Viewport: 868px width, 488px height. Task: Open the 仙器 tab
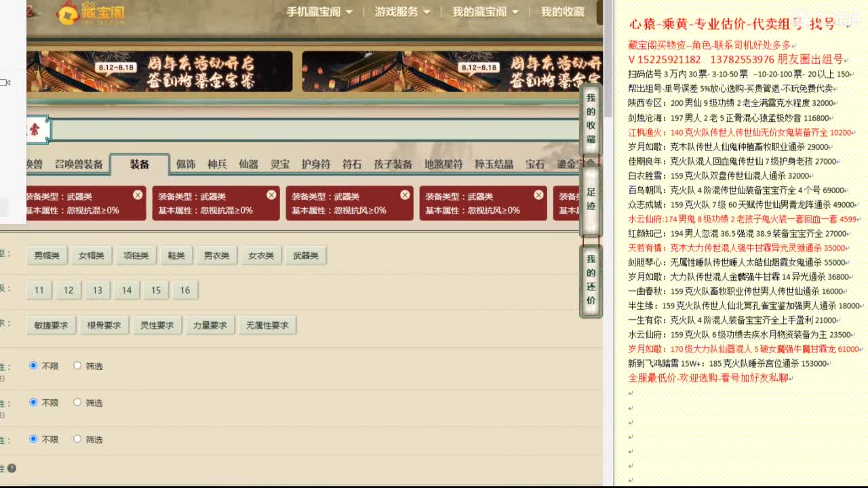pos(248,164)
